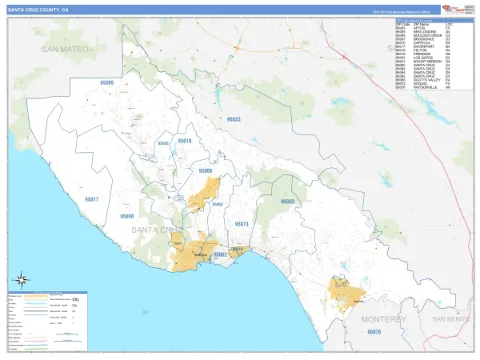Click ZIP label 95076 near Monterey
The height and width of the screenshot is (360, 480).
374,332
